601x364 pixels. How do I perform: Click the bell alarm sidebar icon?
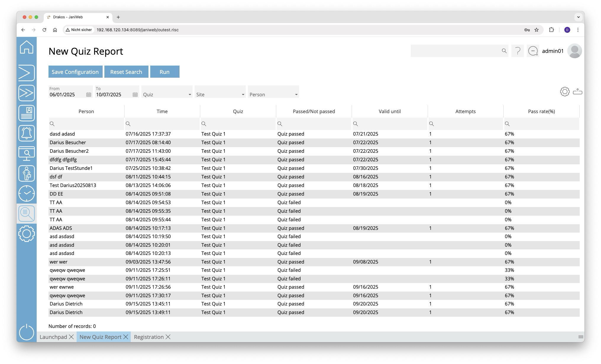point(27,133)
